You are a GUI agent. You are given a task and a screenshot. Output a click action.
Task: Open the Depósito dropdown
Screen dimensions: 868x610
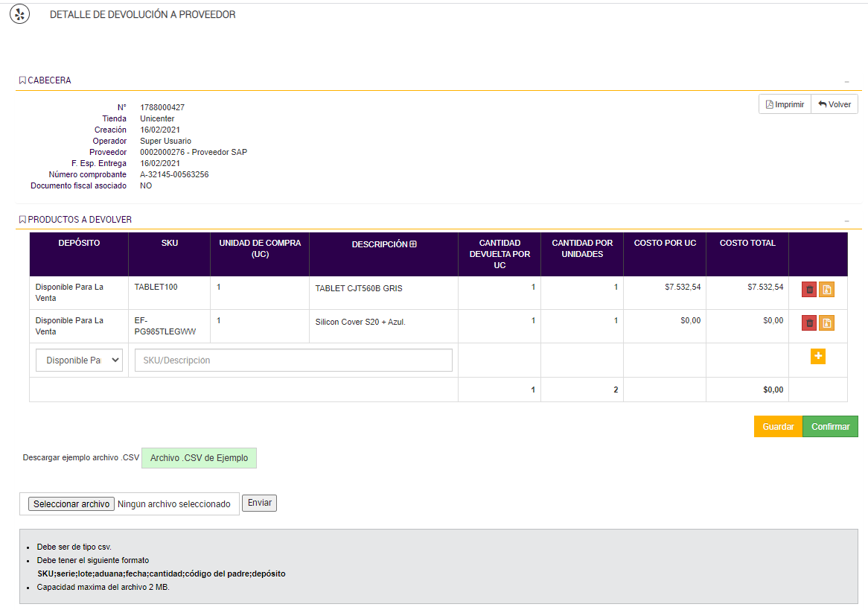79,360
